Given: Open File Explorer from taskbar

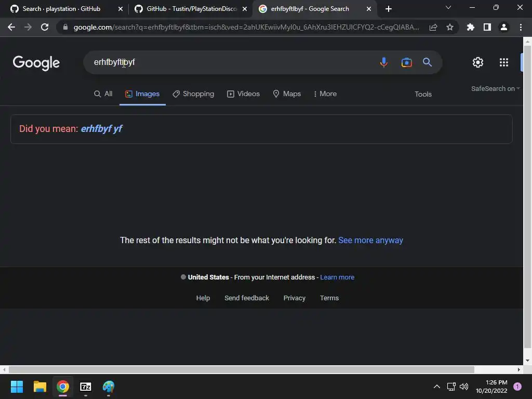Looking at the screenshot, I should [39, 387].
